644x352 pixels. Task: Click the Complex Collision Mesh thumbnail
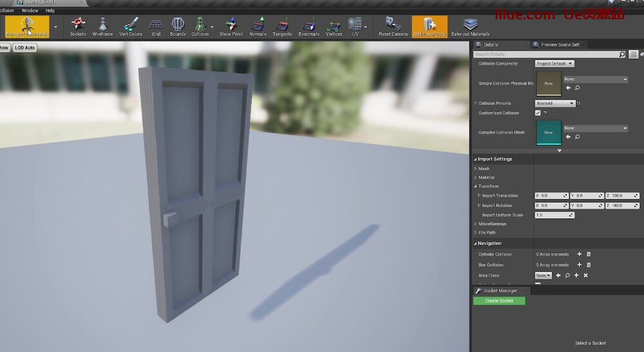coord(549,132)
